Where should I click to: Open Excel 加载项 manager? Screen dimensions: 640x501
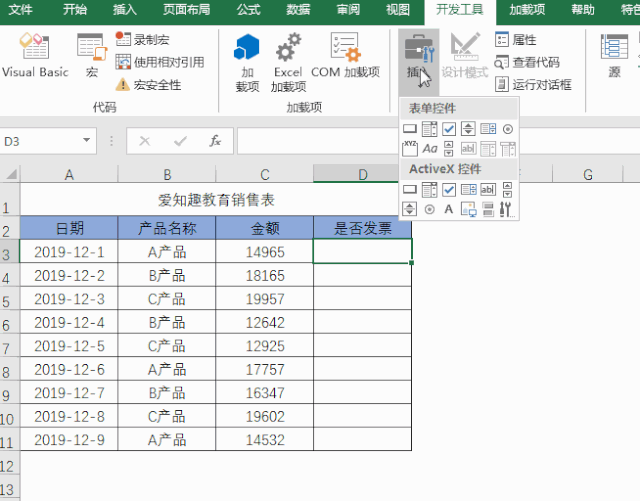coord(288,62)
